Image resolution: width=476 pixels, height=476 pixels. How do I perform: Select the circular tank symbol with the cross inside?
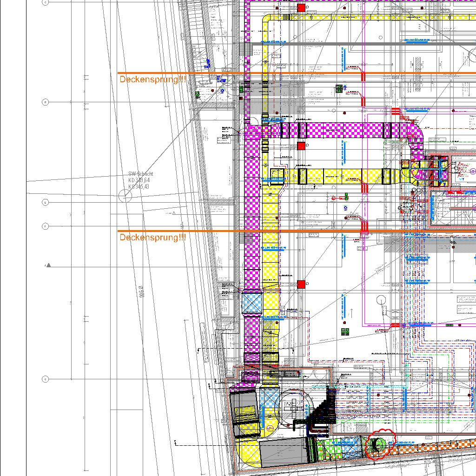292,406
